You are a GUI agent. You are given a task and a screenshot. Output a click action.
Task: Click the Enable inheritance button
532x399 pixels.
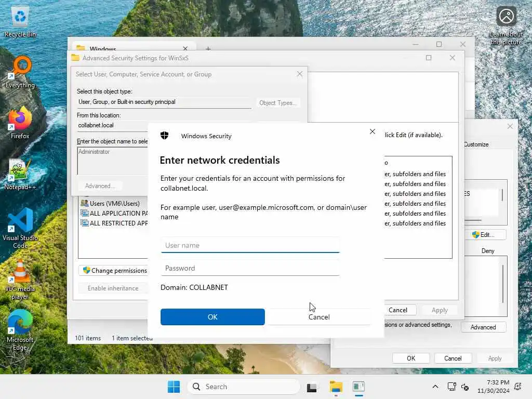pos(113,288)
